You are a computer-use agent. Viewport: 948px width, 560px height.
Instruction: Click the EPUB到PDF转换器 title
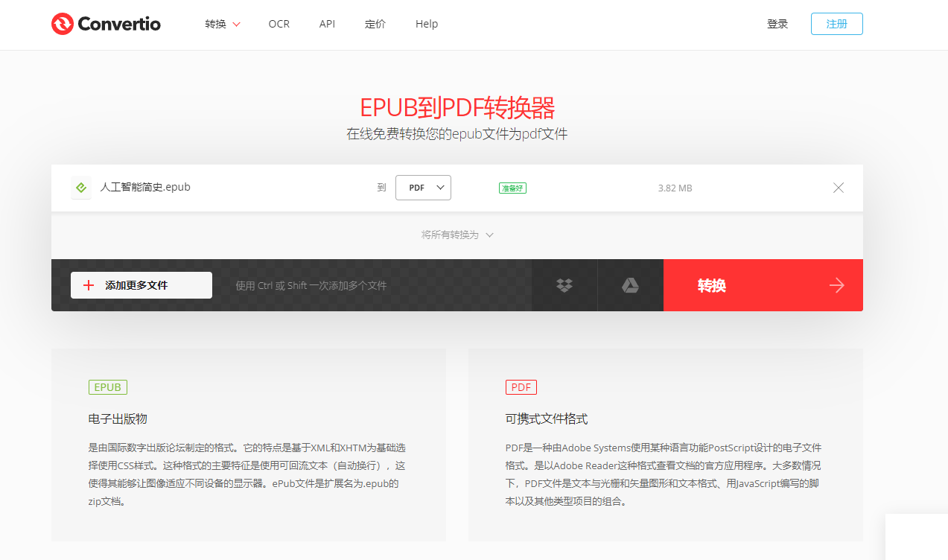pyautogui.click(x=457, y=108)
